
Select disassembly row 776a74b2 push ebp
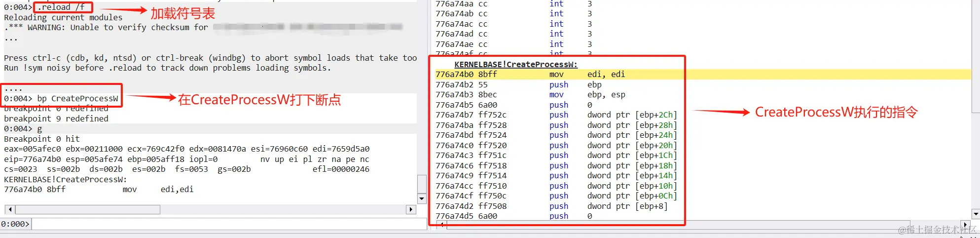pos(518,84)
